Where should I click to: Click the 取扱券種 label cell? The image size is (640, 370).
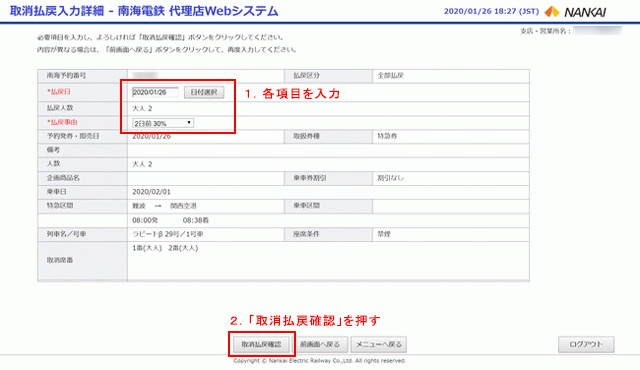tap(328, 136)
